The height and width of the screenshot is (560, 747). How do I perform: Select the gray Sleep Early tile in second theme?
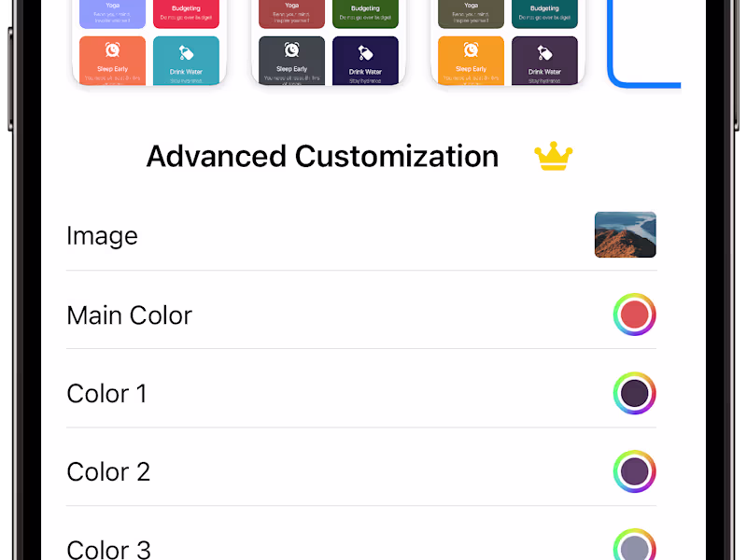tap(291, 61)
